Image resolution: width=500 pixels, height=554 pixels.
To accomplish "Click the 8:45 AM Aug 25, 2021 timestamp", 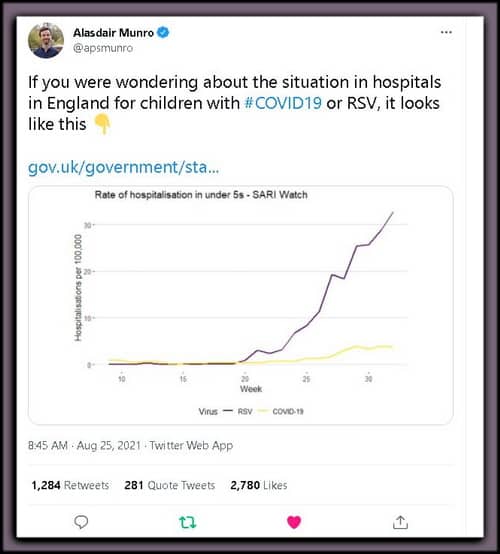I will (x=84, y=445).
